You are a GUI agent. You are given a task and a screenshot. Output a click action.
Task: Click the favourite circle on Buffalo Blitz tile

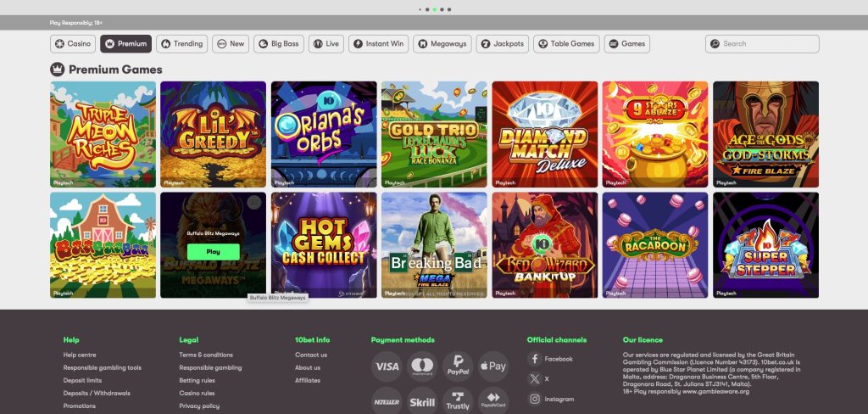254,202
